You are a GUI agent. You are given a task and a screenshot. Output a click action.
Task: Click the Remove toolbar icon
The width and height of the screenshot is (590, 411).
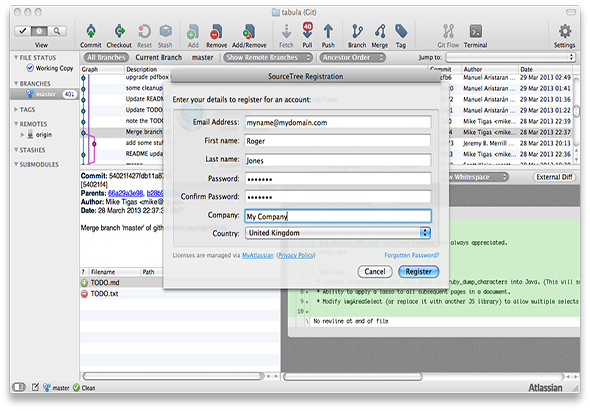(x=216, y=32)
